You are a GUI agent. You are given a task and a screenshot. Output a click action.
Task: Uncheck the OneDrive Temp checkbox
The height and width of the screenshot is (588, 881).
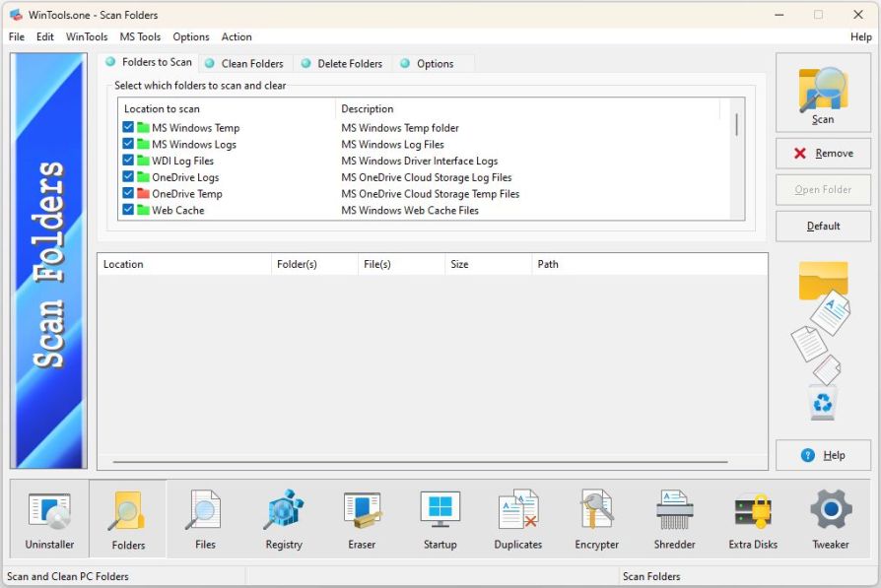(128, 193)
